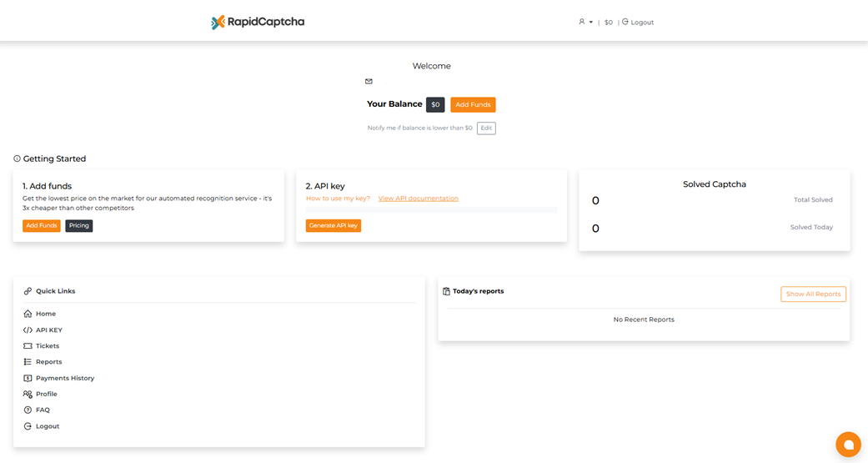Open the orange chat support bubble
This screenshot has height=463, width=868.
coord(848,444)
